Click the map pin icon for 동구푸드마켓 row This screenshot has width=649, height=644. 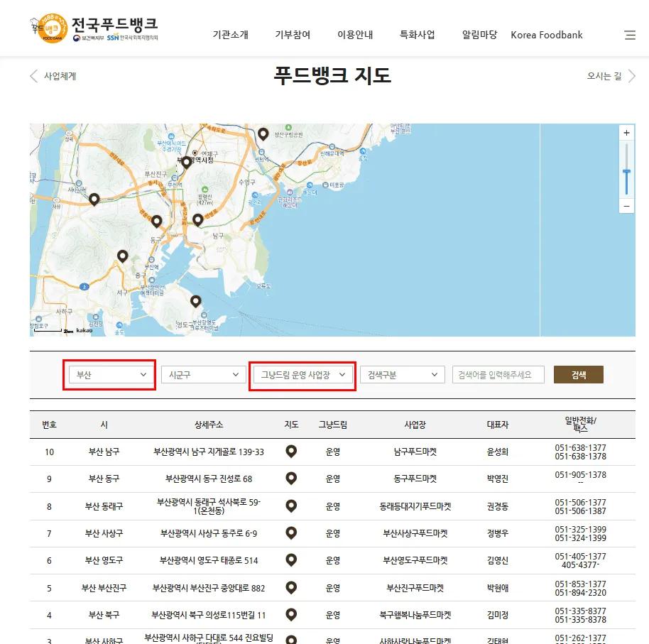click(x=290, y=479)
